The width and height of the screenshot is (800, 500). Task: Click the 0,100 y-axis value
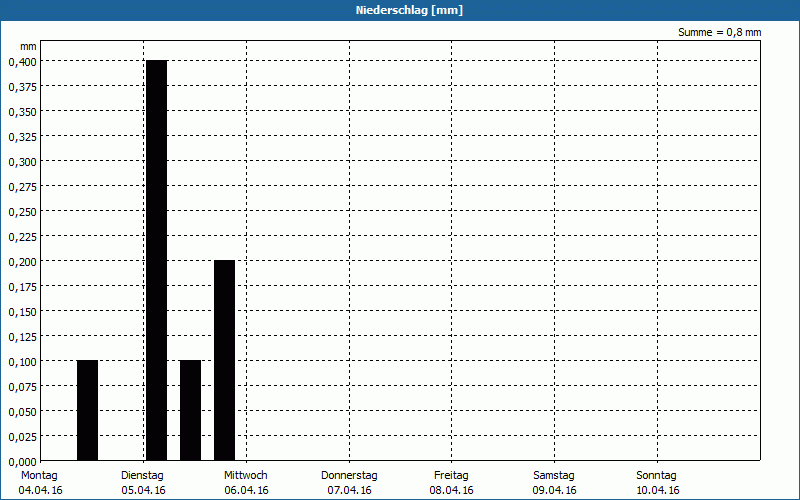(x=22, y=362)
